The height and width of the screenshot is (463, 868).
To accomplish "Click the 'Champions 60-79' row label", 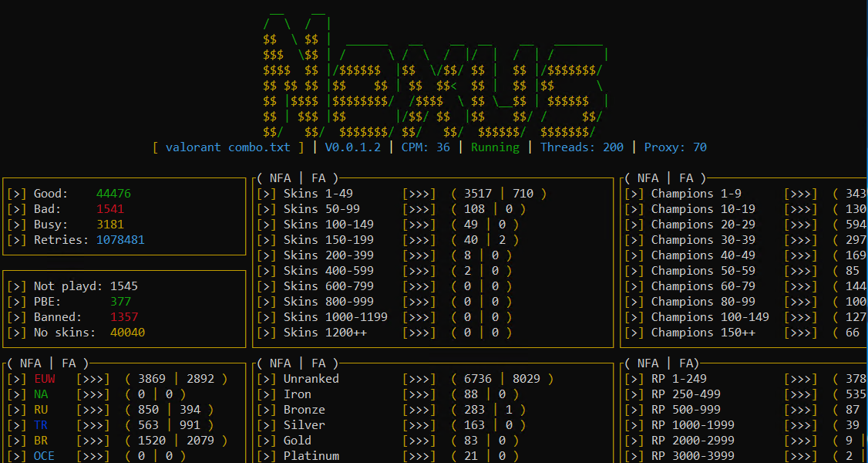I will (703, 286).
